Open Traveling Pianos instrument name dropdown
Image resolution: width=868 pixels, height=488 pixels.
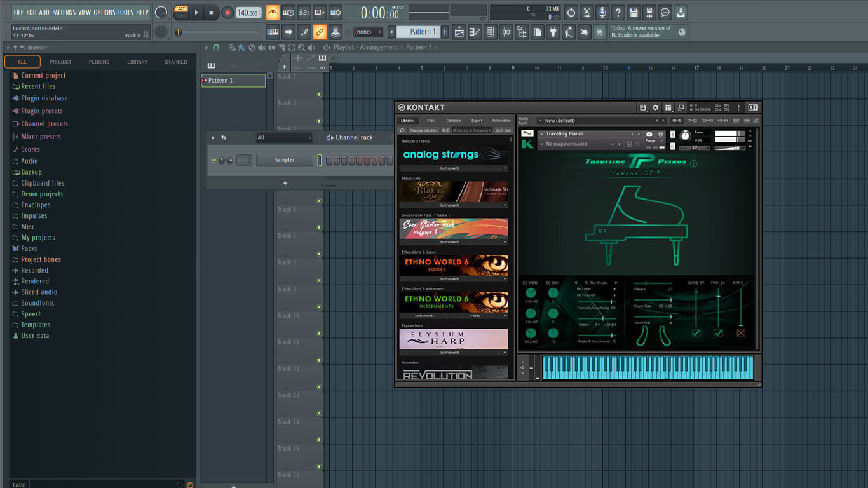point(587,134)
